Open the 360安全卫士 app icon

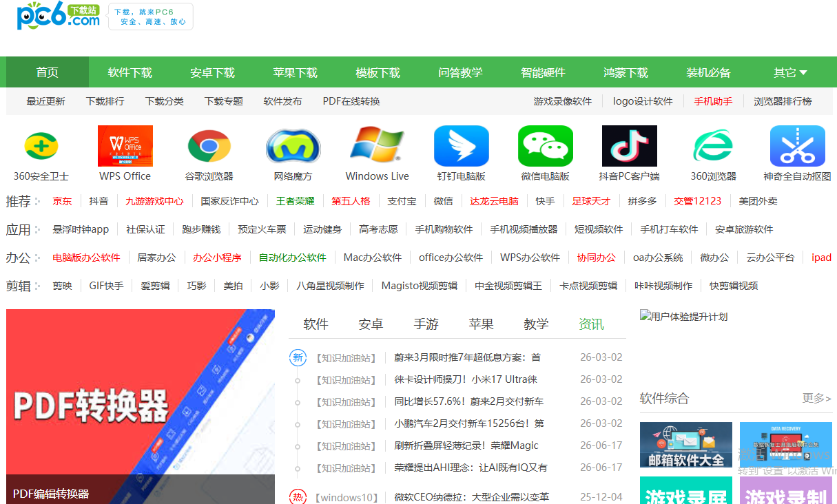41,146
